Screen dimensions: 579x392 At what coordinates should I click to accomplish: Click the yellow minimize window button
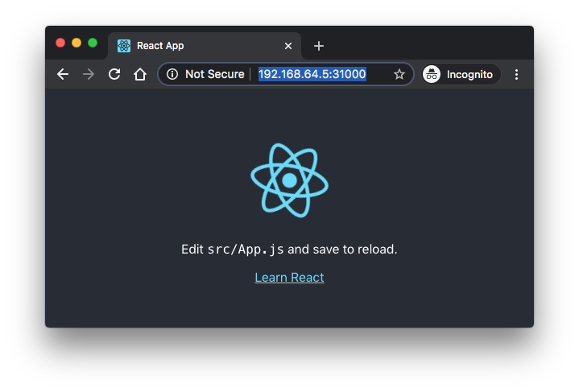(x=77, y=43)
